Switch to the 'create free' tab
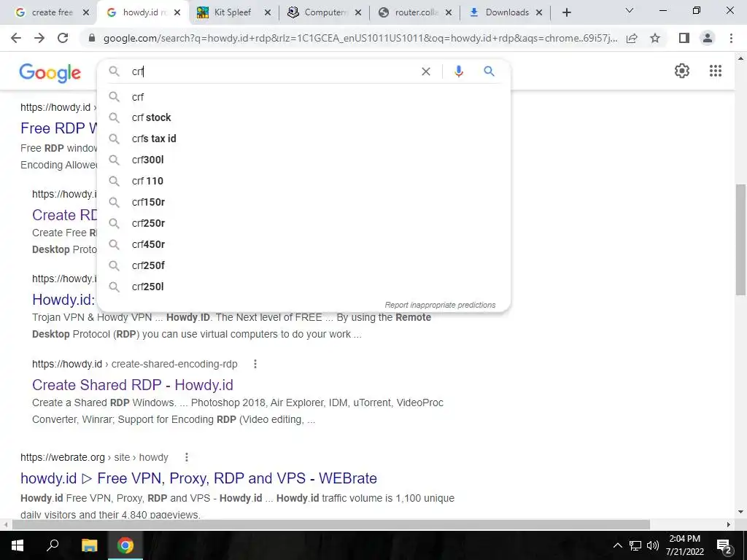 tap(52, 12)
